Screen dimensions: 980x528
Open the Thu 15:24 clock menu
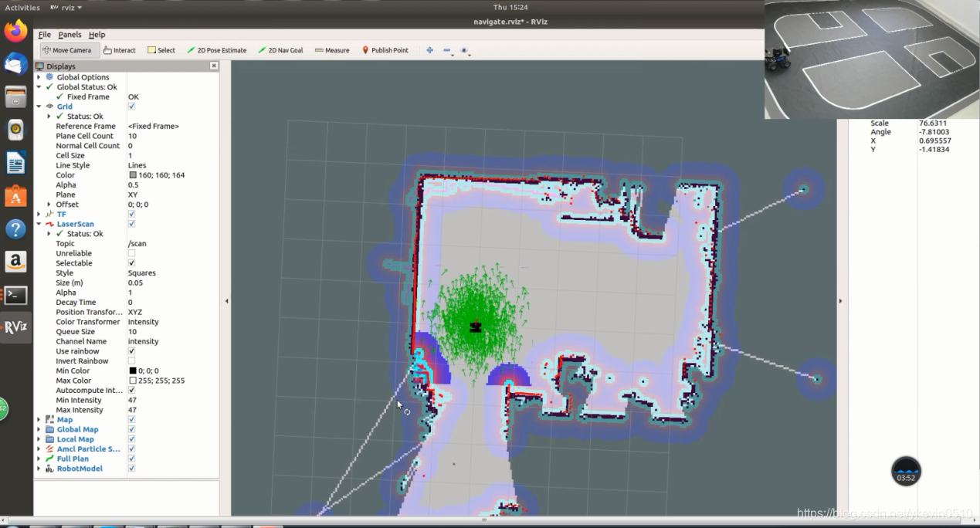[x=510, y=8]
